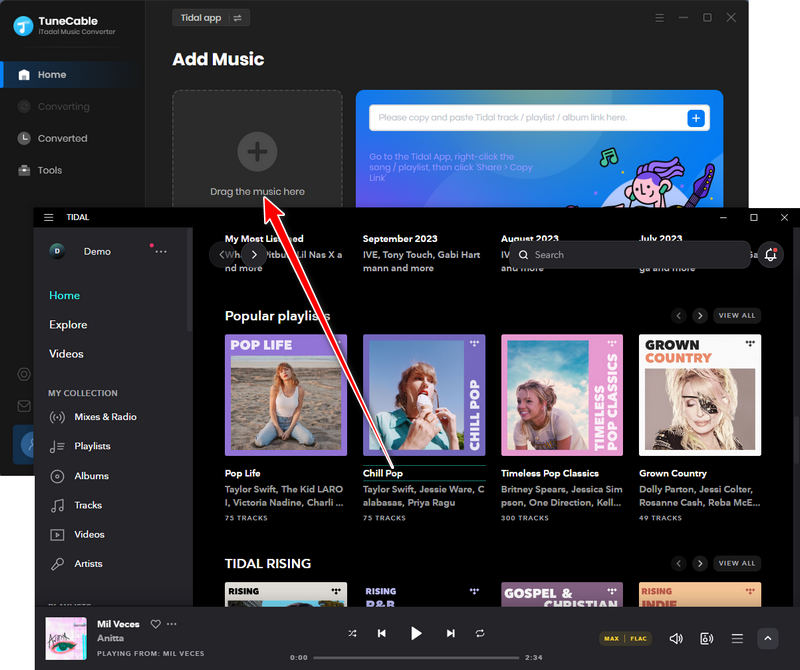Screen dimensions: 800x670
Task: Open September 2023 history mix
Action: [x=400, y=239]
